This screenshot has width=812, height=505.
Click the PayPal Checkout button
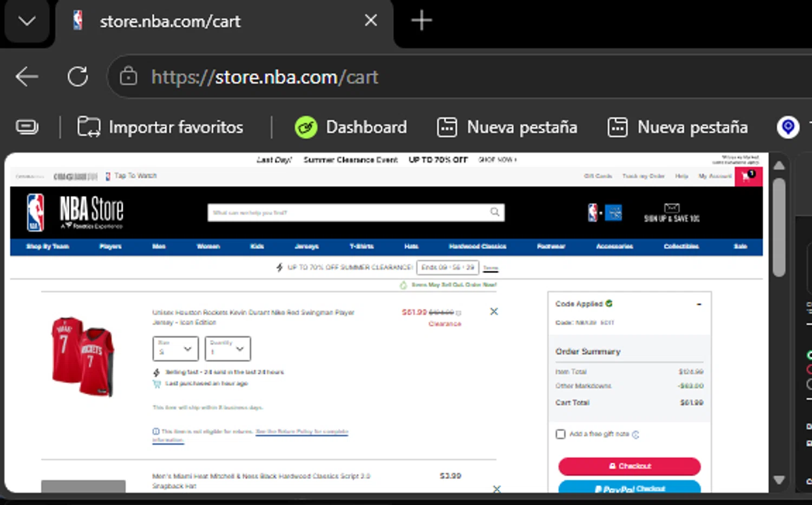pos(630,487)
